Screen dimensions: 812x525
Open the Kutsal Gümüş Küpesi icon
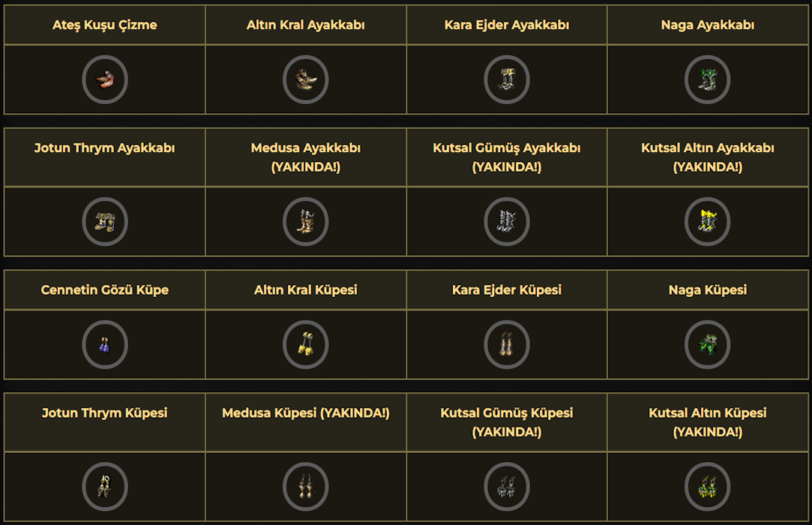click(x=507, y=486)
